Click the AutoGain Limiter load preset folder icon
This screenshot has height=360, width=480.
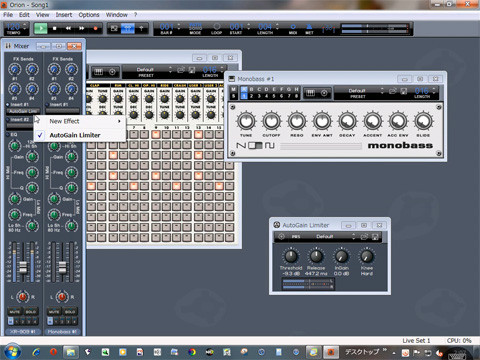click(364, 237)
